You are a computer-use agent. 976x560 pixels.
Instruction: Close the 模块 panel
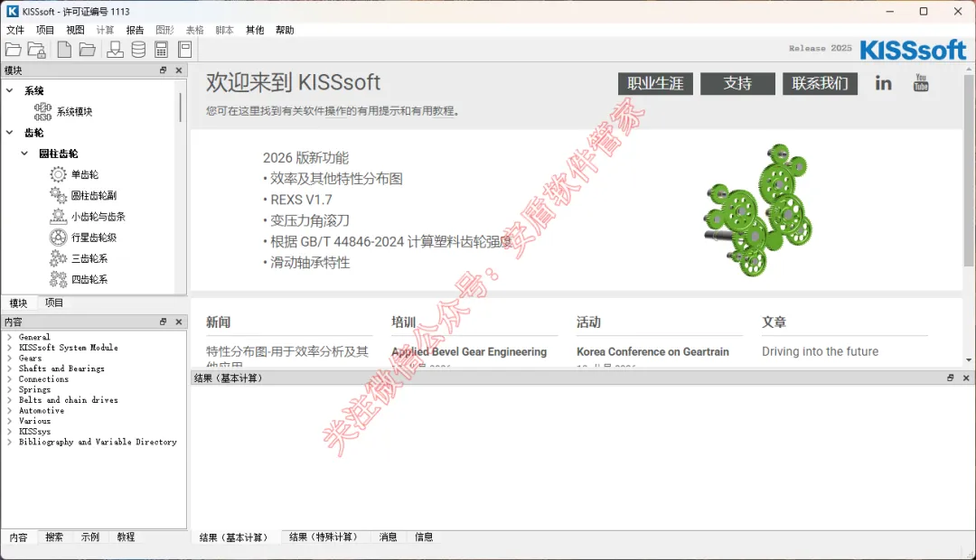pyautogui.click(x=179, y=70)
